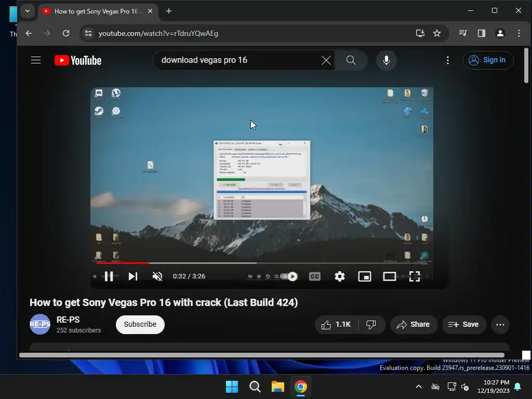Open the YouTube guide hamburger menu

coord(36,60)
